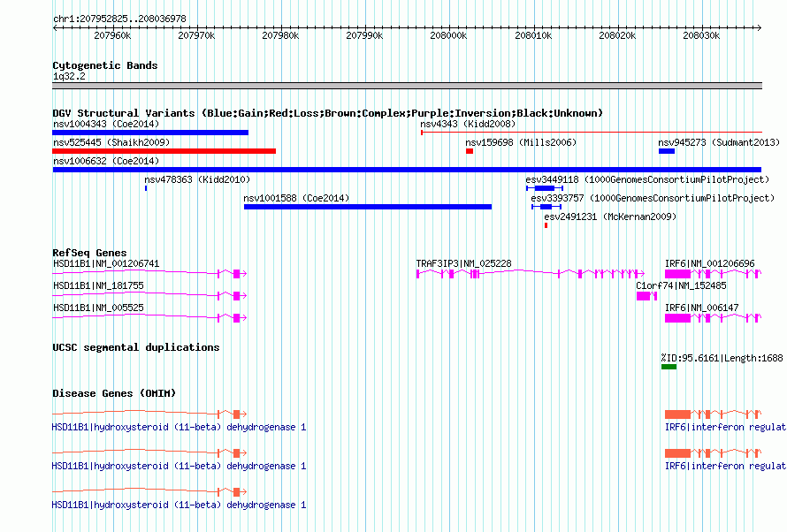Open first HSD11B1 hydroxysteroid dehydrogenase link
Image resolution: width=787 pixels, height=532 pixels.
pyautogui.click(x=179, y=427)
